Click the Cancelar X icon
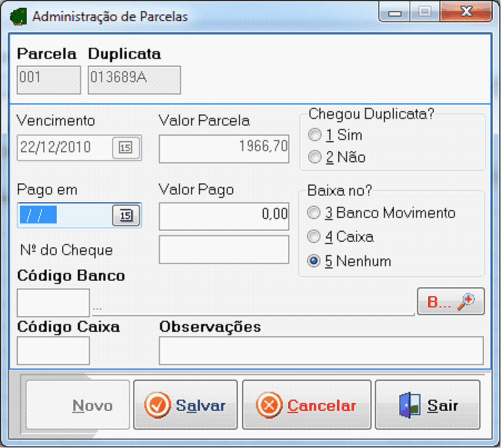 pos(269,406)
